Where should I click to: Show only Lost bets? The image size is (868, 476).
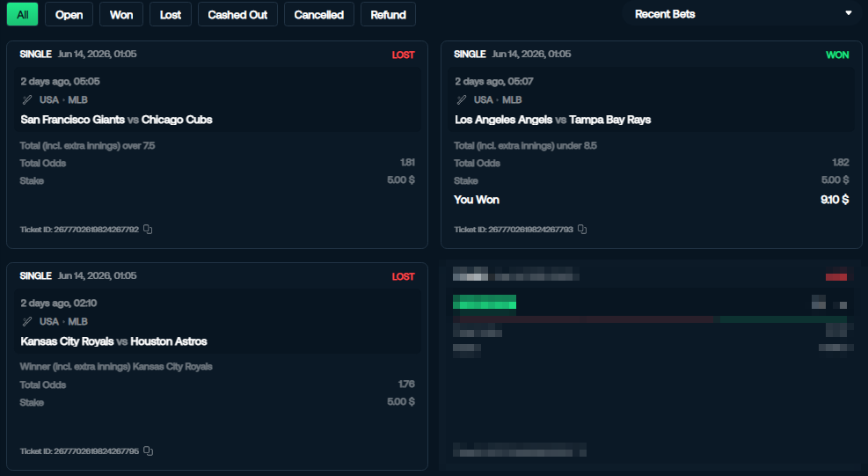(171, 14)
